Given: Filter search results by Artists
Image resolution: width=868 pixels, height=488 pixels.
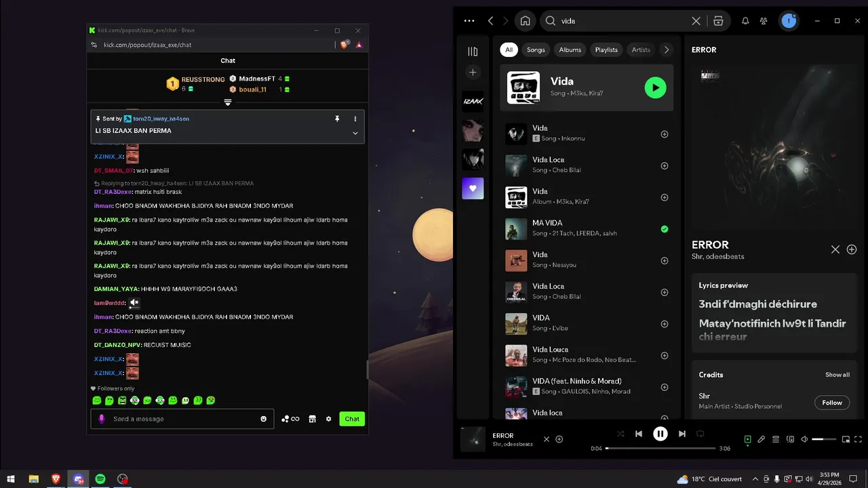Looking at the screenshot, I should pos(641,49).
